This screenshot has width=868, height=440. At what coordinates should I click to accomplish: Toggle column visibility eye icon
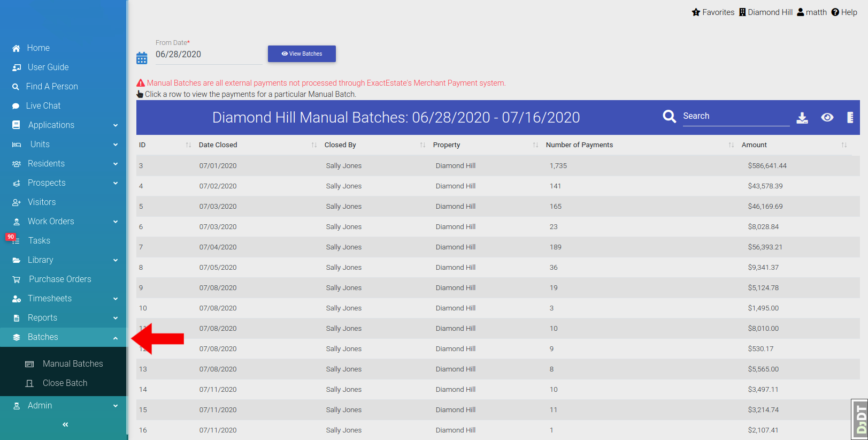click(827, 117)
